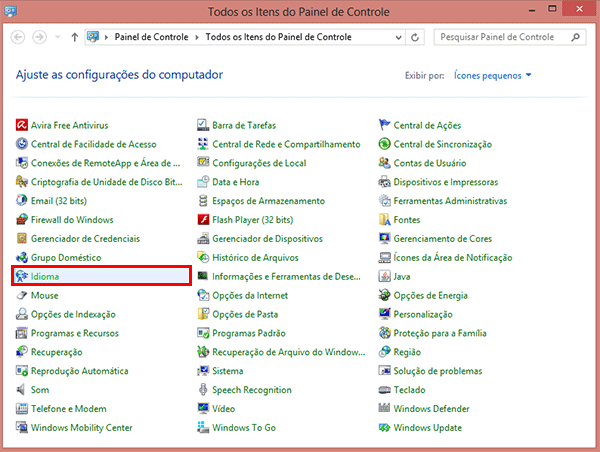Expand breadcrumb arrow before Painel de Controle

106,37
